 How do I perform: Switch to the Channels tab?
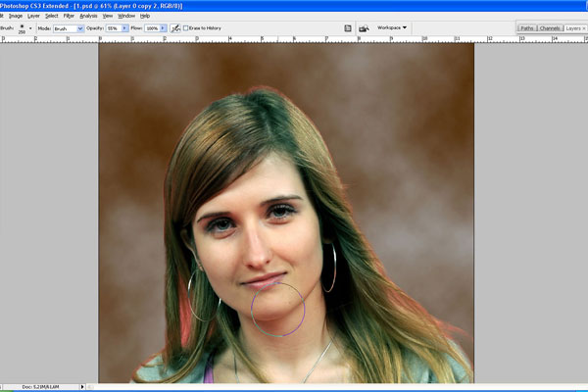pos(550,28)
